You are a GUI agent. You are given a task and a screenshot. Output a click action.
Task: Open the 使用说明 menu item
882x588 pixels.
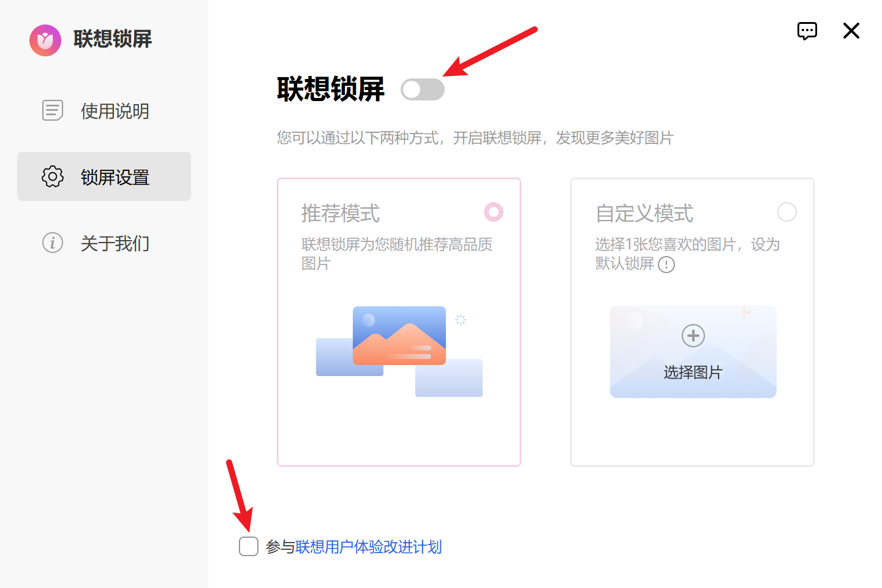pos(104,111)
